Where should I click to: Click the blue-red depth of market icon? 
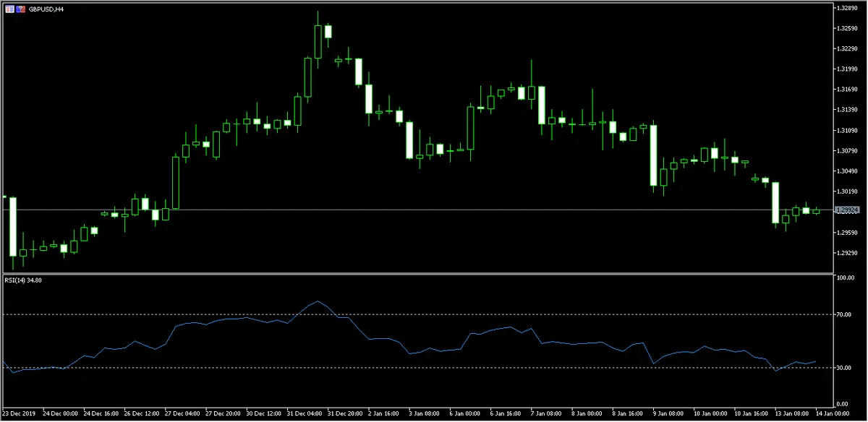pyautogui.click(x=20, y=9)
